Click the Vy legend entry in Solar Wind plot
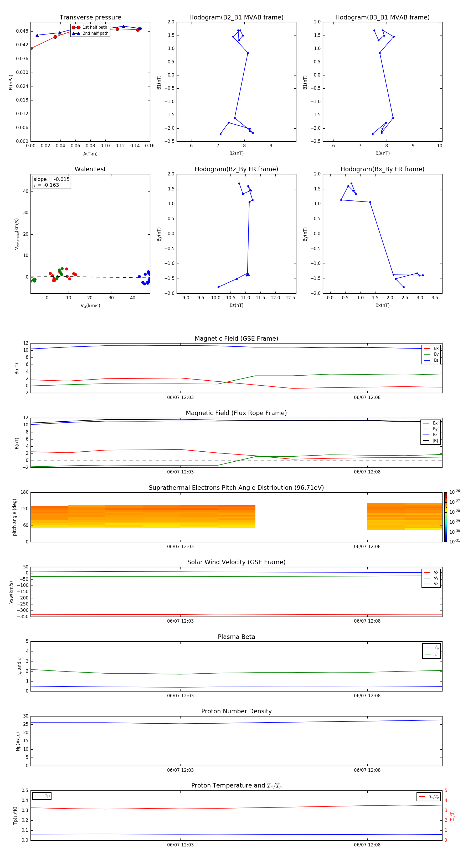The image size is (473, 868). tap(431, 578)
